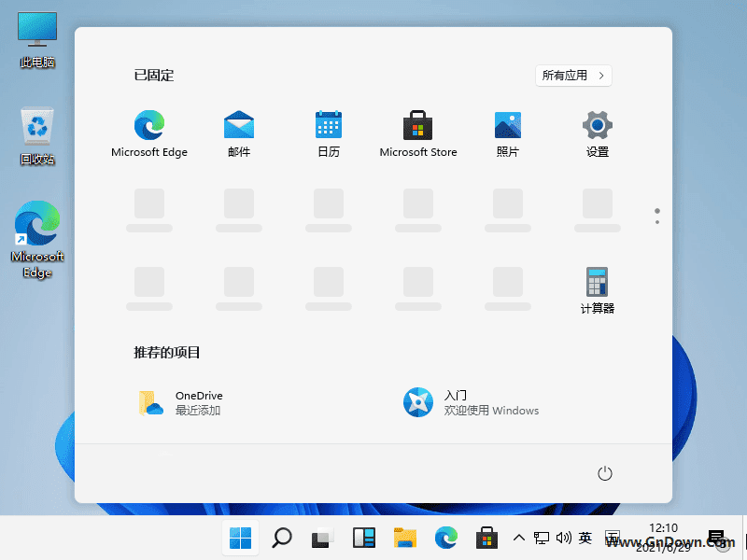Open the Mail (邮件) app
The height and width of the screenshot is (560, 747).
[x=238, y=126]
